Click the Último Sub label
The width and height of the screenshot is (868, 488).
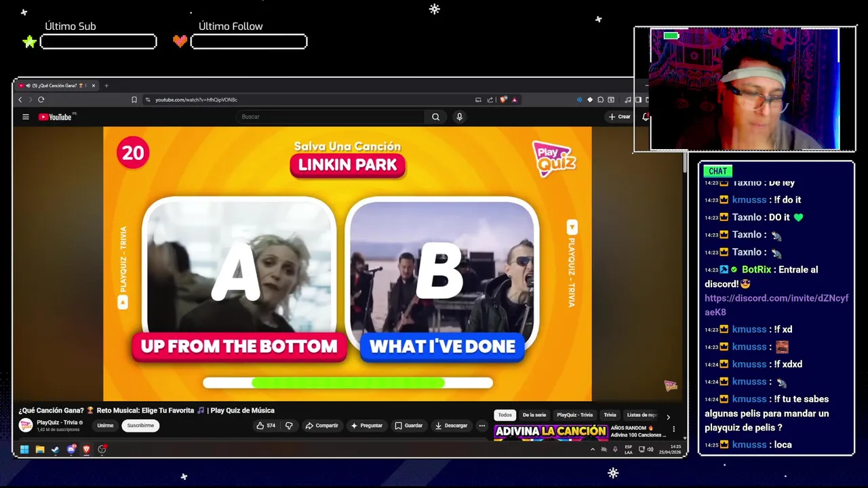pos(71,26)
